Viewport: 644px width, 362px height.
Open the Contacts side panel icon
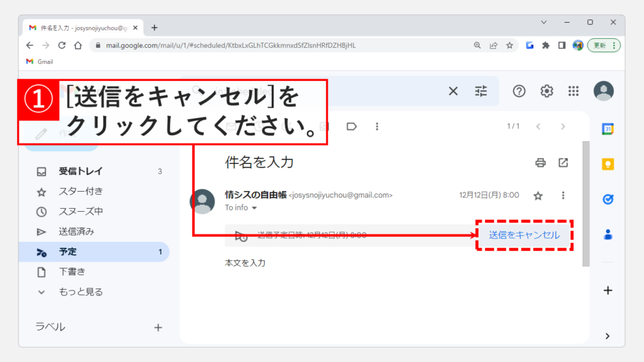(x=608, y=234)
